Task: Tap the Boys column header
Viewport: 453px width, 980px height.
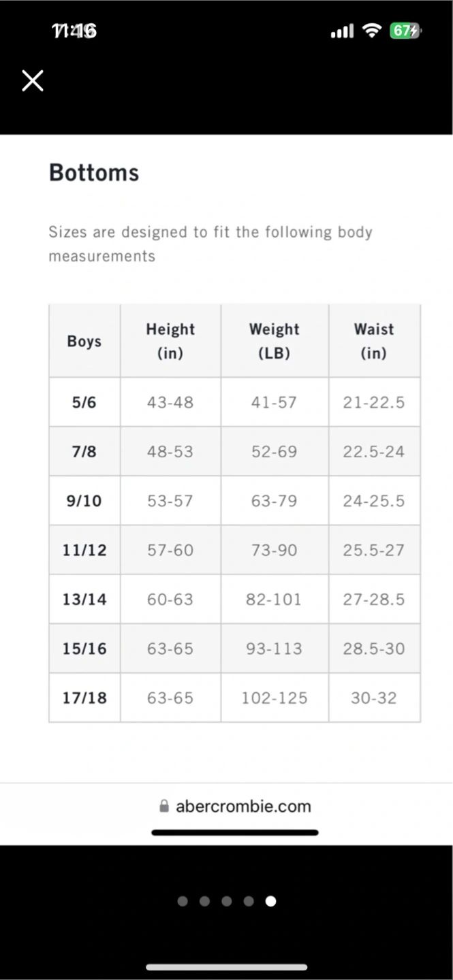Action: click(84, 341)
